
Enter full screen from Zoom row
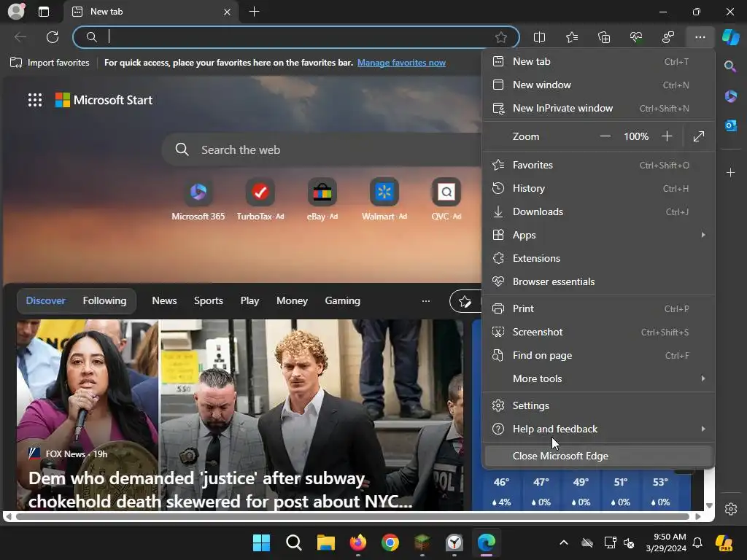point(698,136)
